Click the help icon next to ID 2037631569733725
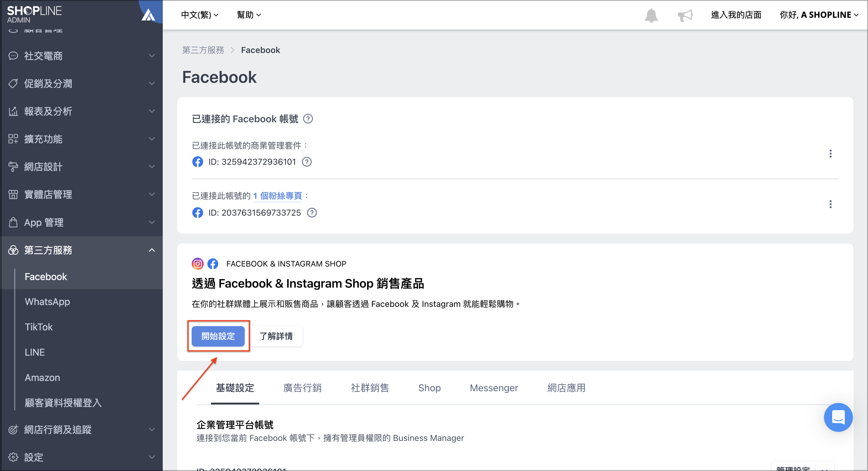This screenshot has width=868, height=471. [312, 213]
